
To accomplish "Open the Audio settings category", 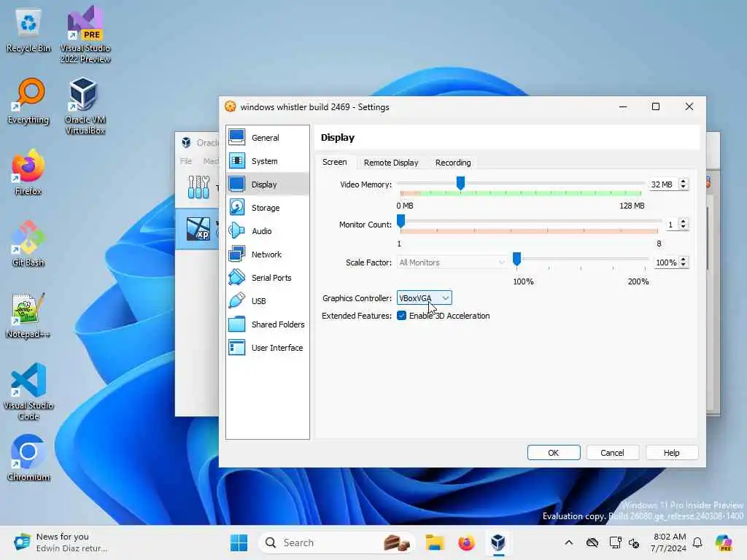I will pyautogui.click(x=267, y=231).
